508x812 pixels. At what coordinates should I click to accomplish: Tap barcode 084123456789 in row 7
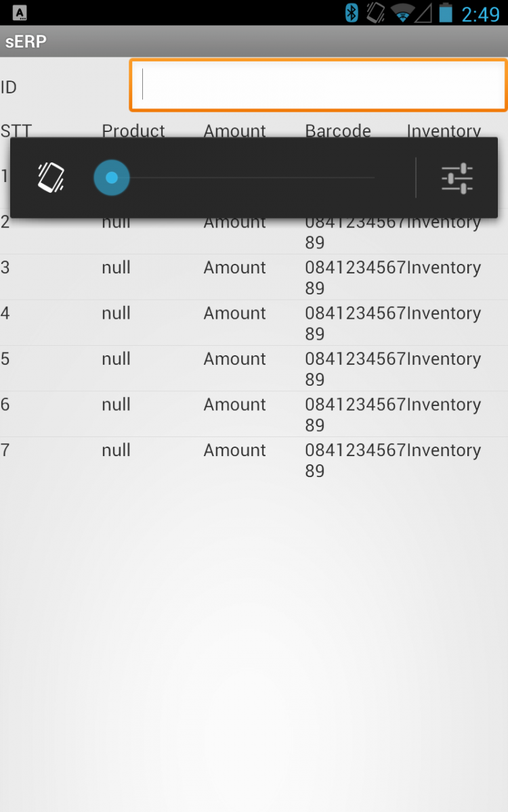click(355, 461)
